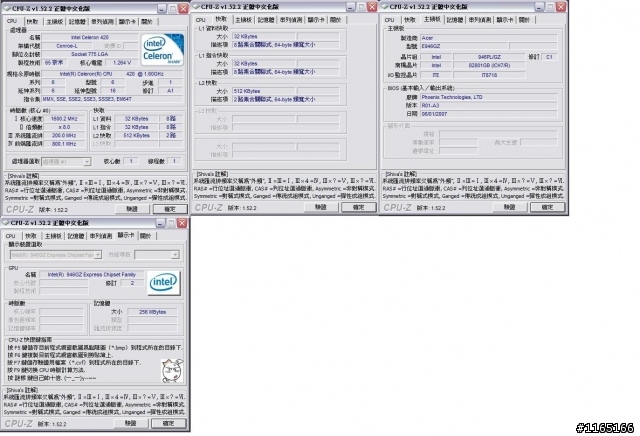Viewport: 640px width, 436px height.
Task: Click the CPU-Z title icon of the Acer mainboard window
Action: tap(384, 7)
